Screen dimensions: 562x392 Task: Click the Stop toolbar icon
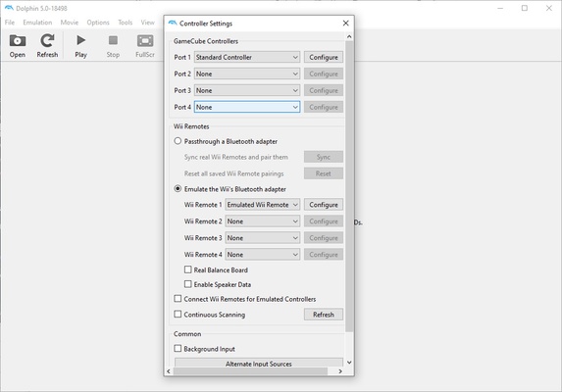tap(113, 46)
